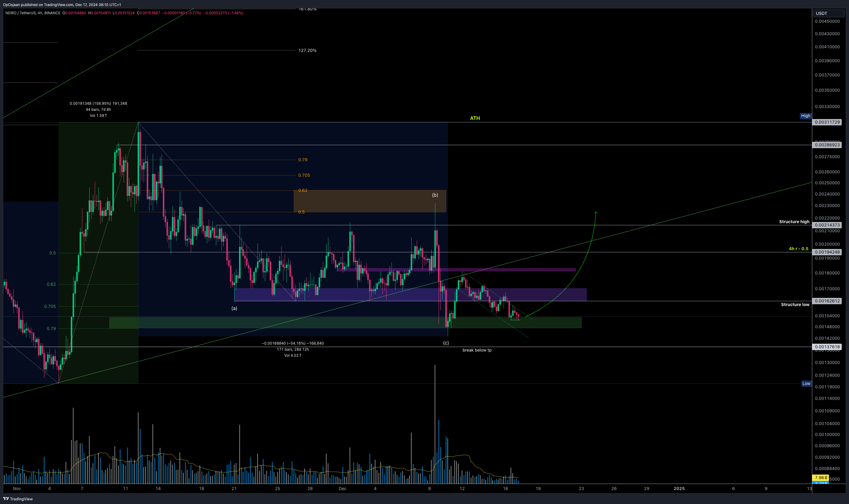Click the 0.00450000 price scale value
Screen dimensions: 849x504
pyautogui.click(x=827, y=21)
